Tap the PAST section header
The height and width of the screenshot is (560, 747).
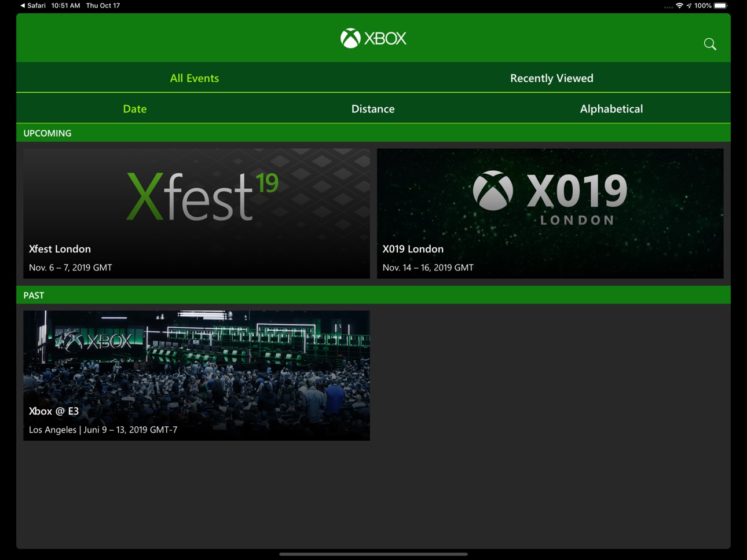click(373, 295)
